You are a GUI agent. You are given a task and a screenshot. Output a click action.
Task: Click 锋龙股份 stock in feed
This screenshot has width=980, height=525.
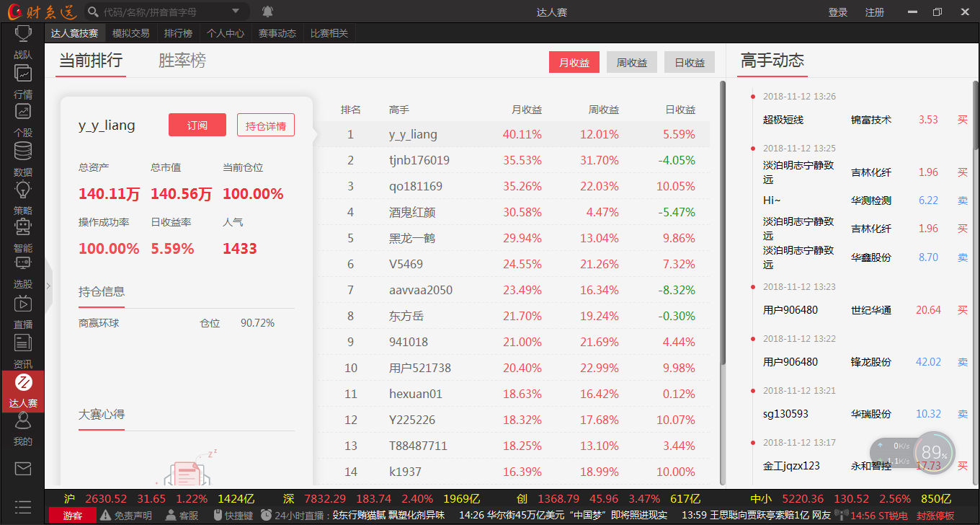pyautogui.click(x=870, y=362)
